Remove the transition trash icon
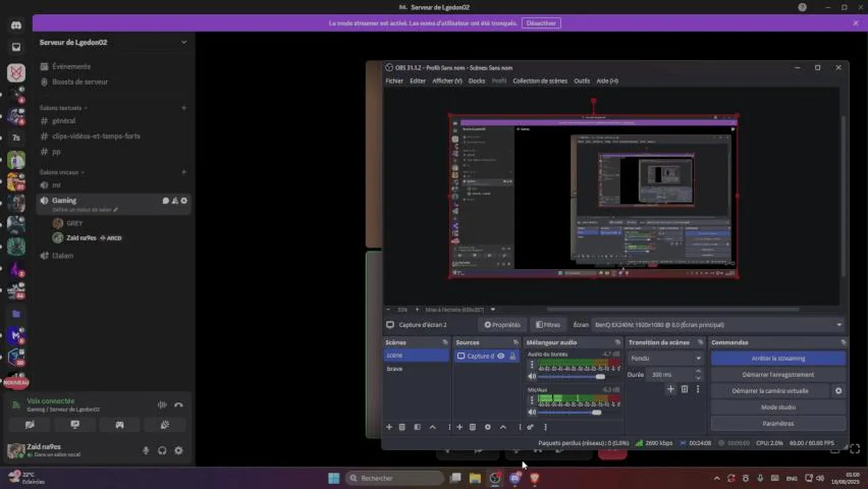The height and width of the screenshot is (489, 868). coord(685,389)
